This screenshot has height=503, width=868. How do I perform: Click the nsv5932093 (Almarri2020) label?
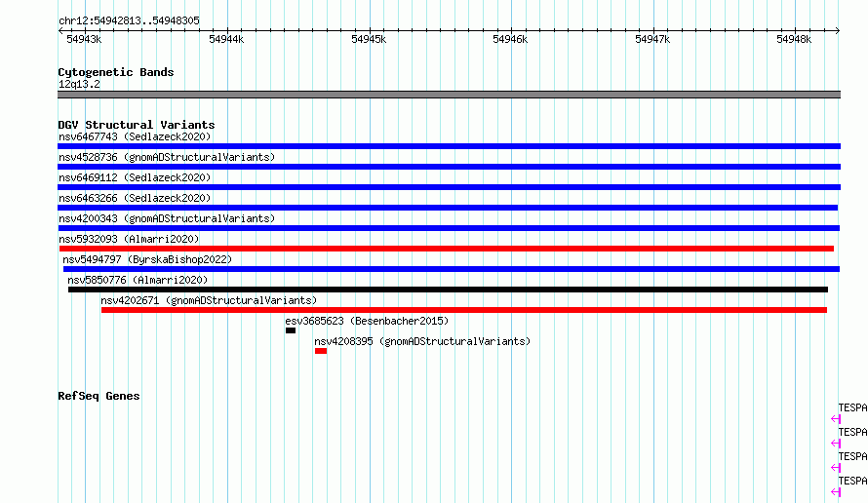click(x=129, y=239)
